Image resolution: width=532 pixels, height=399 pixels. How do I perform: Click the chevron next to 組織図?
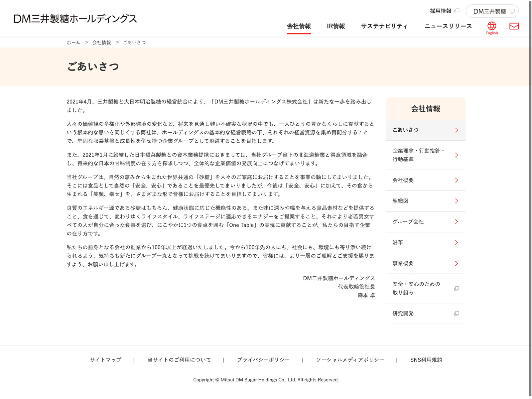(457, 201)
